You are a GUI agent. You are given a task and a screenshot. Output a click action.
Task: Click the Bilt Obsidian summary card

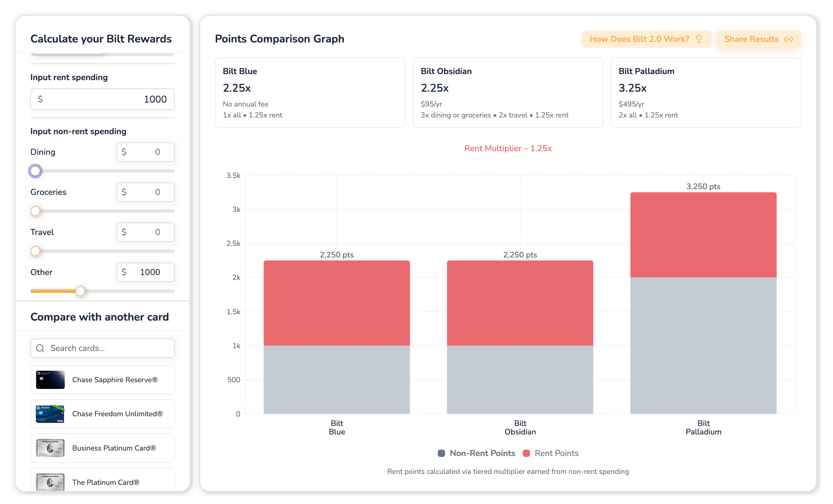pos(508,93)
